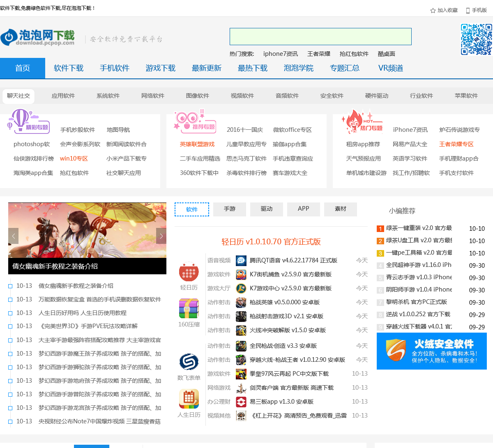493x448 pixels.
Task: Click hot search 王者荣耀
Action: 319,54
